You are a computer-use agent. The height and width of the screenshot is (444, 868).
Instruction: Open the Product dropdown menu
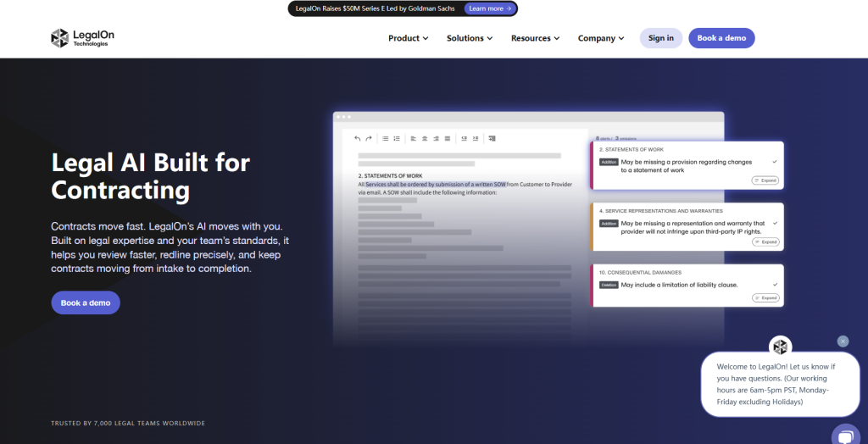point(409,38)
